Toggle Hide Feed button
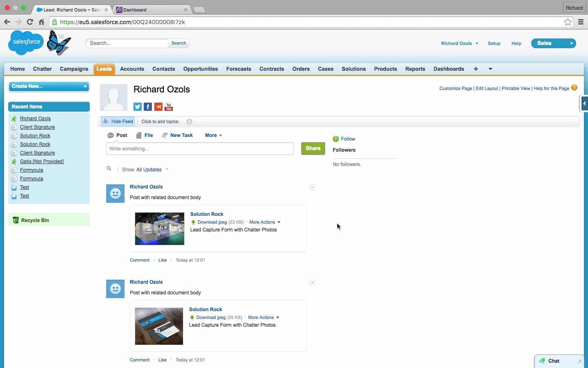The image size is (588, 368). 118,121
